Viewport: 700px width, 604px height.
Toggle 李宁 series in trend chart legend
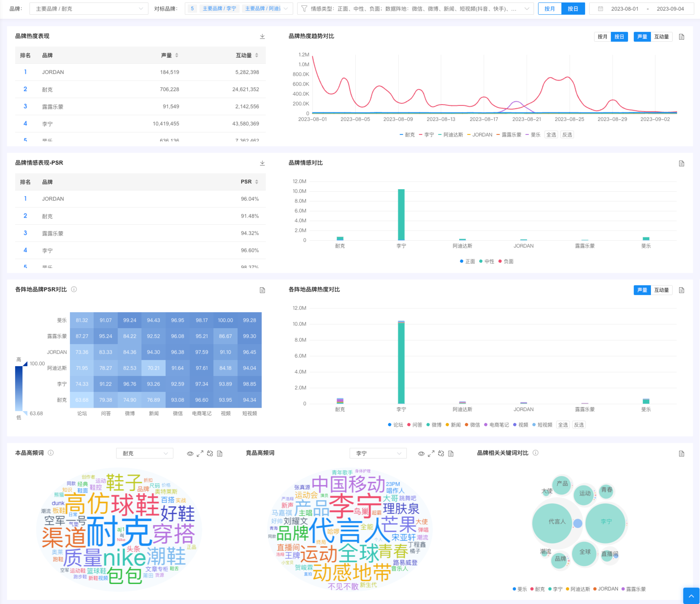[426, 135]
